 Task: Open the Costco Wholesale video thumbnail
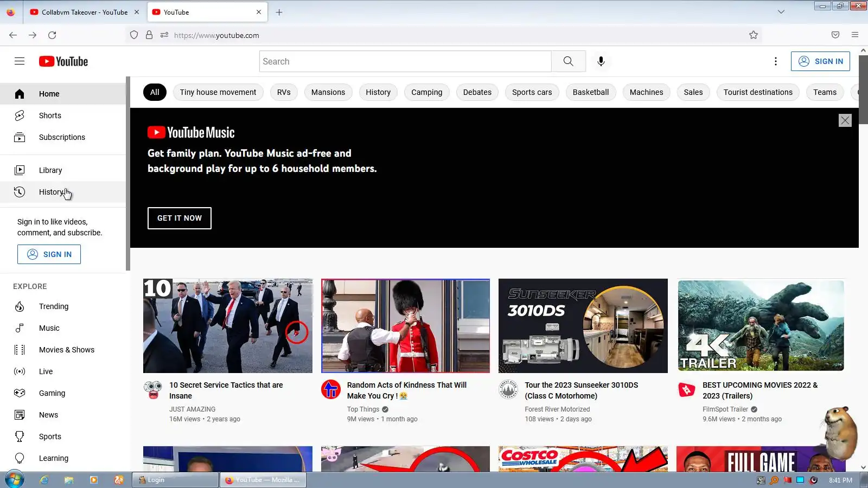coord(583,459)
